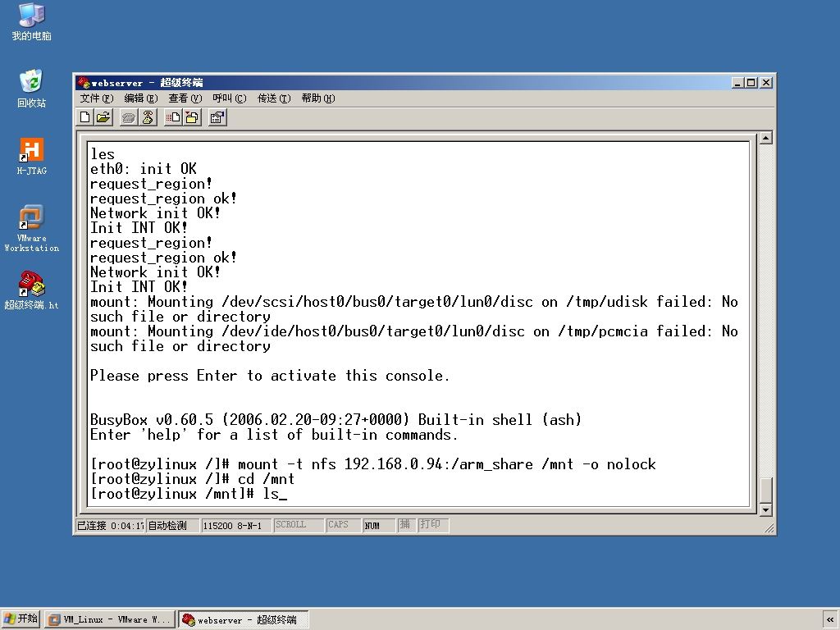Viewport: 840px width, 630px height.
Task: Click the Receive file toolbar icon
Action: click(x=192, y=117)
